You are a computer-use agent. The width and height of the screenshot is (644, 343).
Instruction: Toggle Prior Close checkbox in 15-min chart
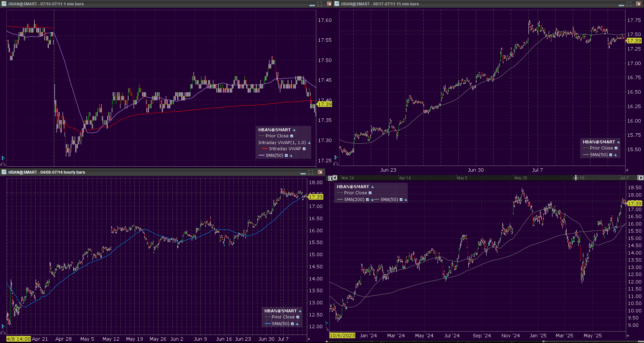616,148
